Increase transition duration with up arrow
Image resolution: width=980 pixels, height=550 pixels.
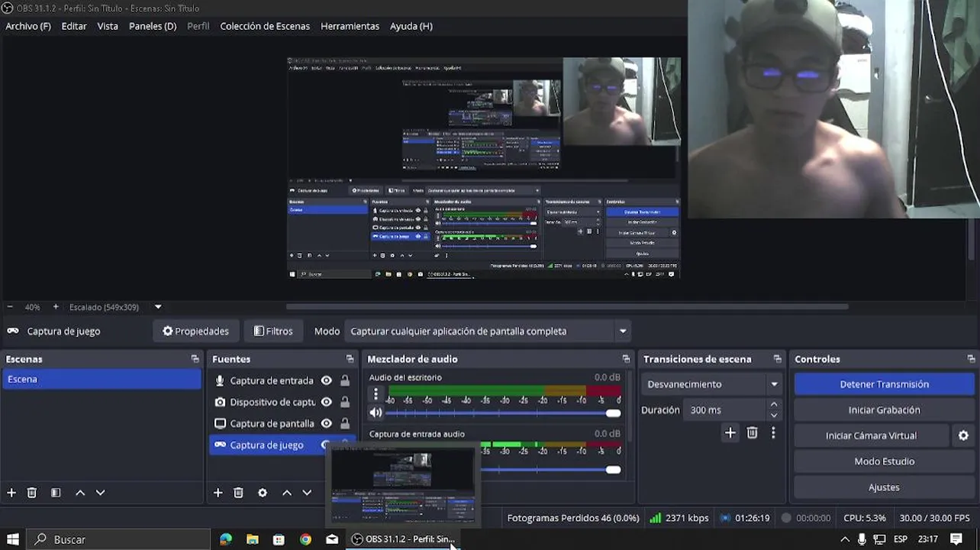tap(774, 404)
